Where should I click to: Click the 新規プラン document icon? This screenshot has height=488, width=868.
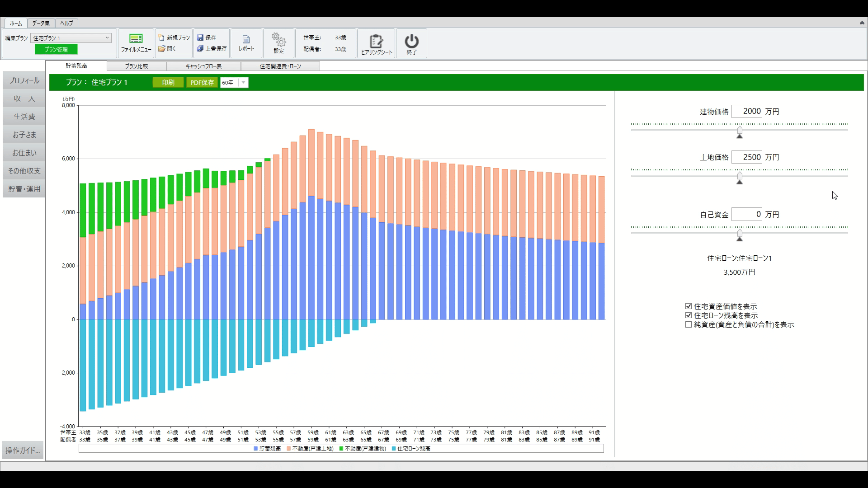click(x=161, y=38)
